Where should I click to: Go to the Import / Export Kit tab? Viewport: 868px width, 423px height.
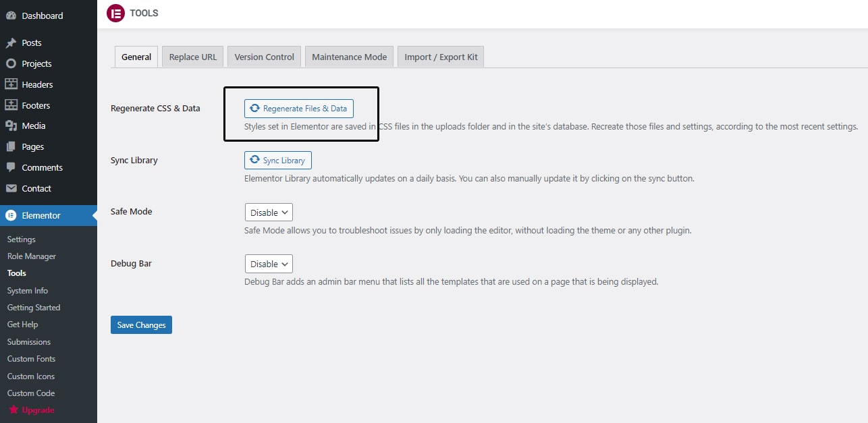[x=441, y=57]
